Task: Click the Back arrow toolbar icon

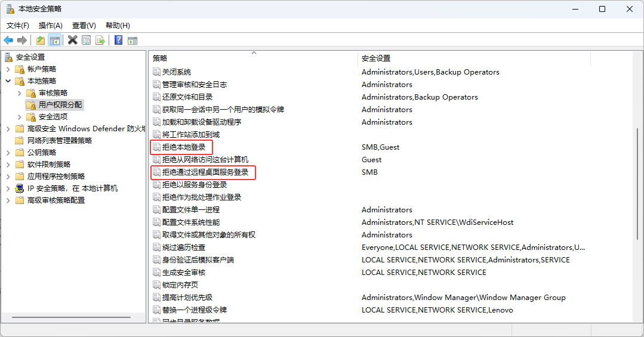Action: pyautogui.click(x=8, y=40)
